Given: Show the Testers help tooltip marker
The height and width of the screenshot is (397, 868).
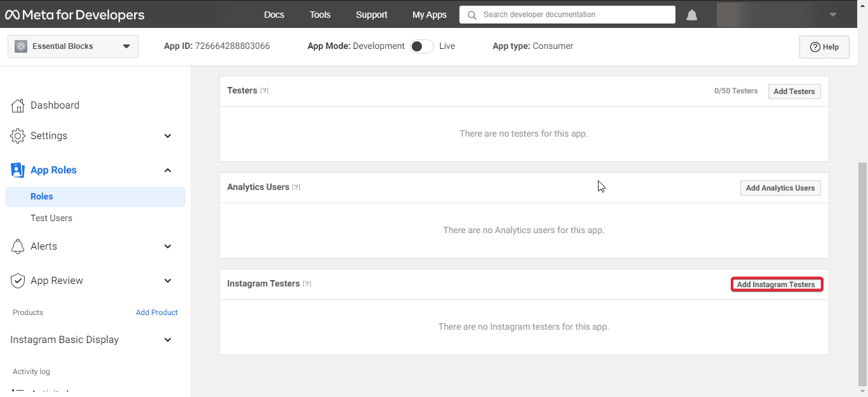Looking at the screenshot, I should tap(264, 91).
